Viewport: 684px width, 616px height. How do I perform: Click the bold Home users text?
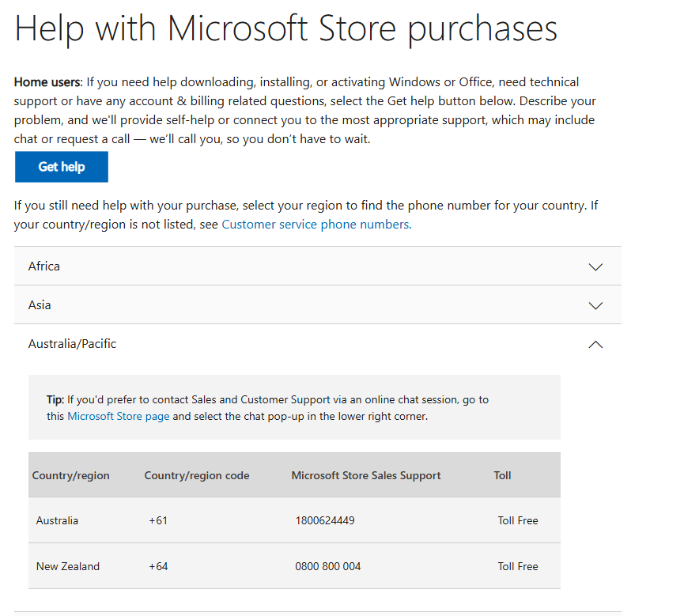[47, 82]
